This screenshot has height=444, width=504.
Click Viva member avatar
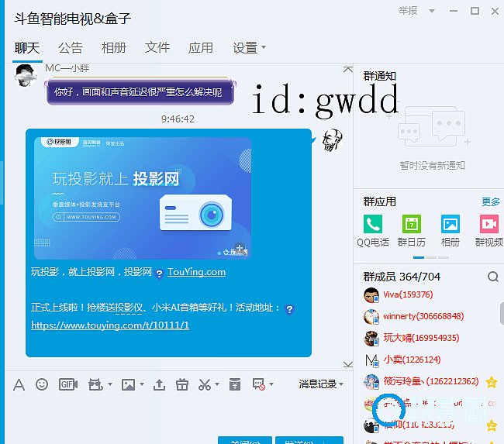click(x=371, y=295)
